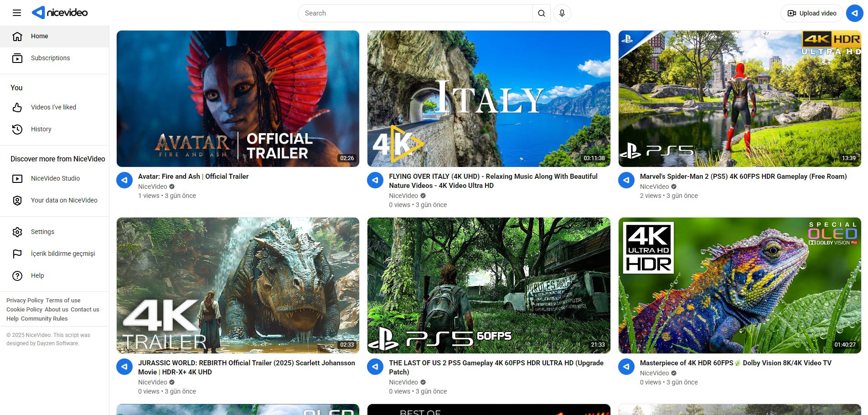The width and height of the screenshot is (868, 415).
Task: Click the Your data shield icon
Action: coord(17,201)
